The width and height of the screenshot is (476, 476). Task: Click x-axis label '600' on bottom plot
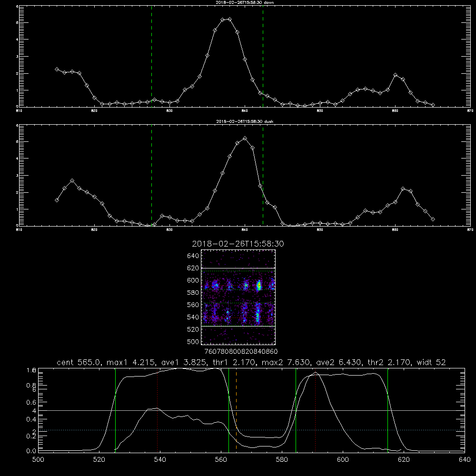(x=343, y=460)
